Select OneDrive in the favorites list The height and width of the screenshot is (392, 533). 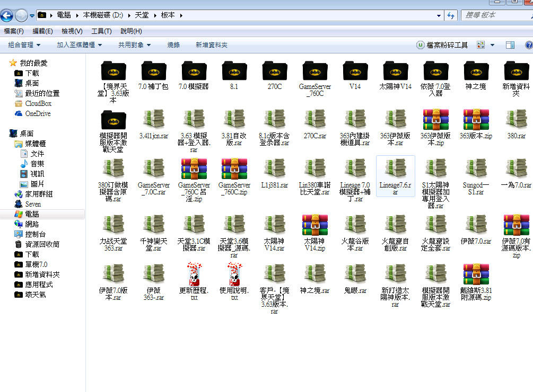pos(38,114)
